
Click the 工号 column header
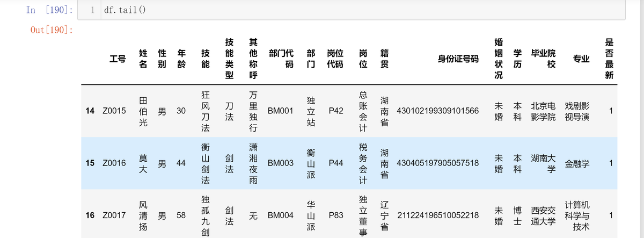(x=118, y=59)
